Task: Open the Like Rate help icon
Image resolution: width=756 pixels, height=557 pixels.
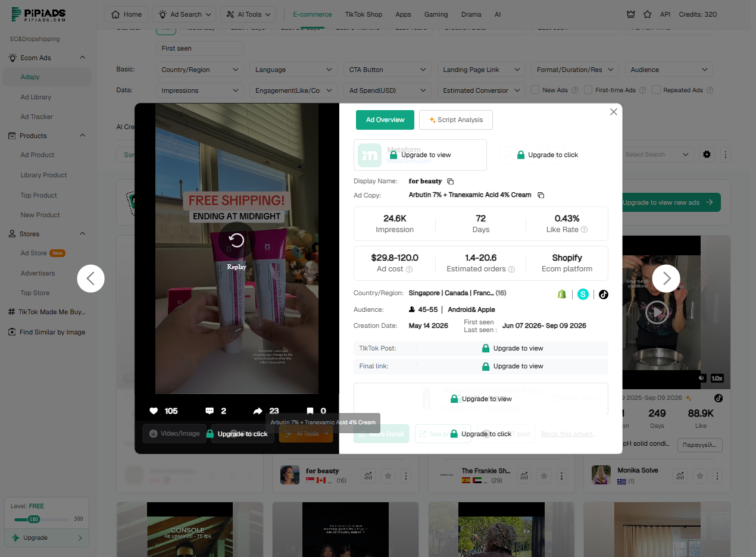Action: (584, 230)
